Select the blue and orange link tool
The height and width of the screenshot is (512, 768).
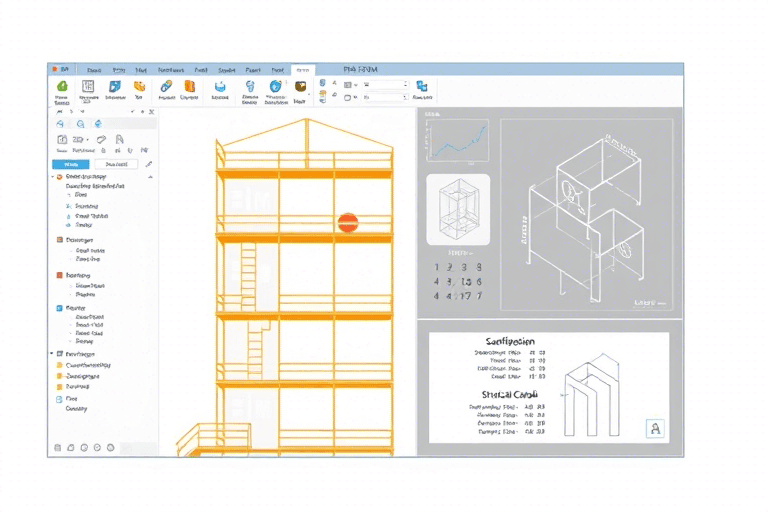[x=166, y=87]
